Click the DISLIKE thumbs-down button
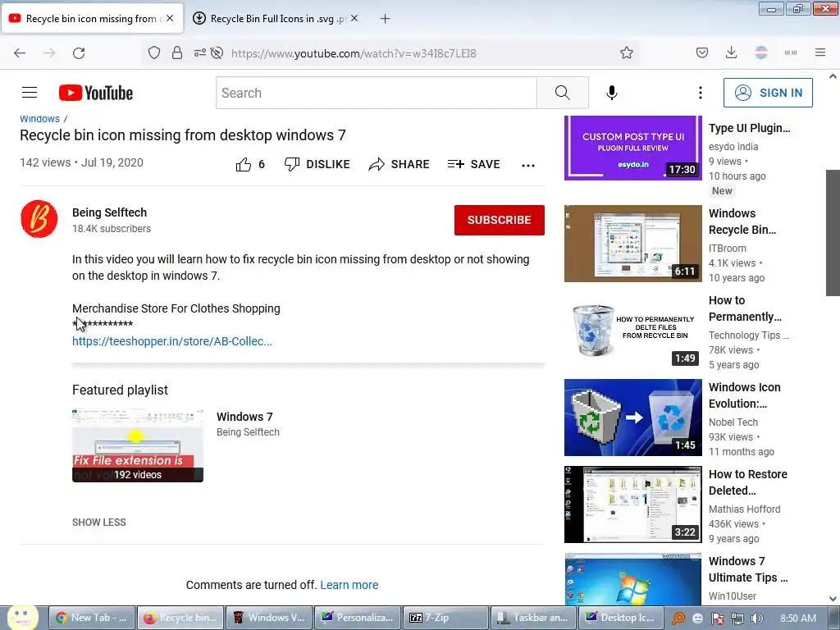Screen dimensions: 840x630 point(317,164)
